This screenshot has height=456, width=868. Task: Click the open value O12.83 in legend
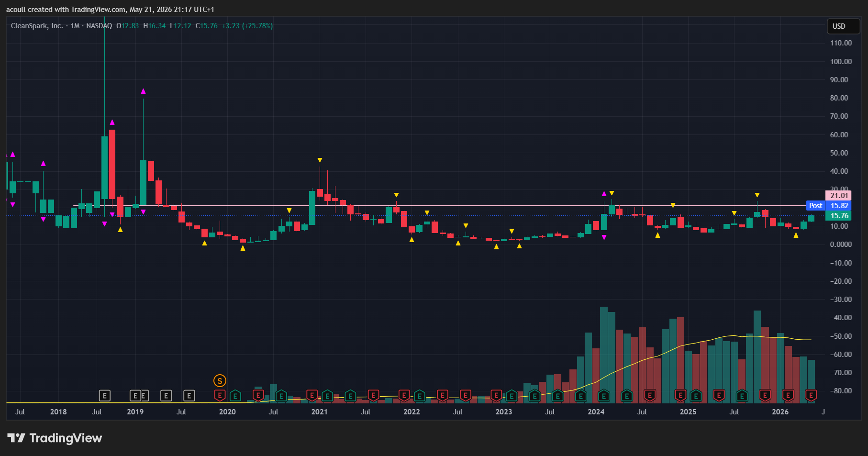coord(128,26)
